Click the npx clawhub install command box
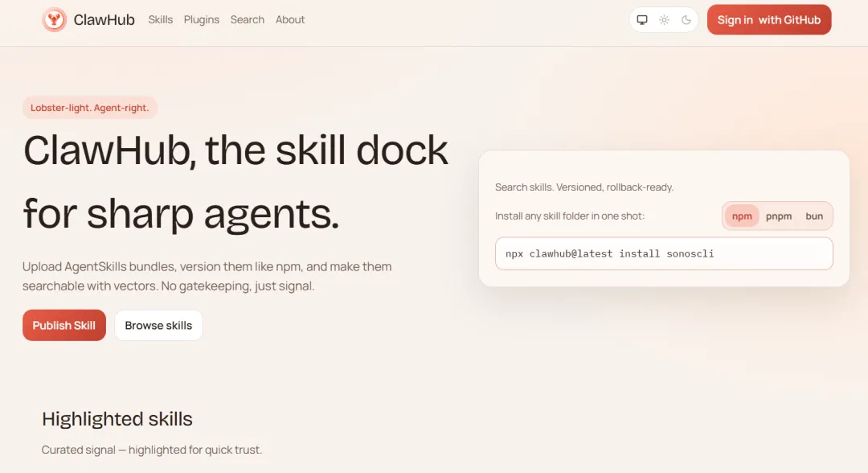Image resolution: width=868 pixels, height=473 pixels. point(664,253)
